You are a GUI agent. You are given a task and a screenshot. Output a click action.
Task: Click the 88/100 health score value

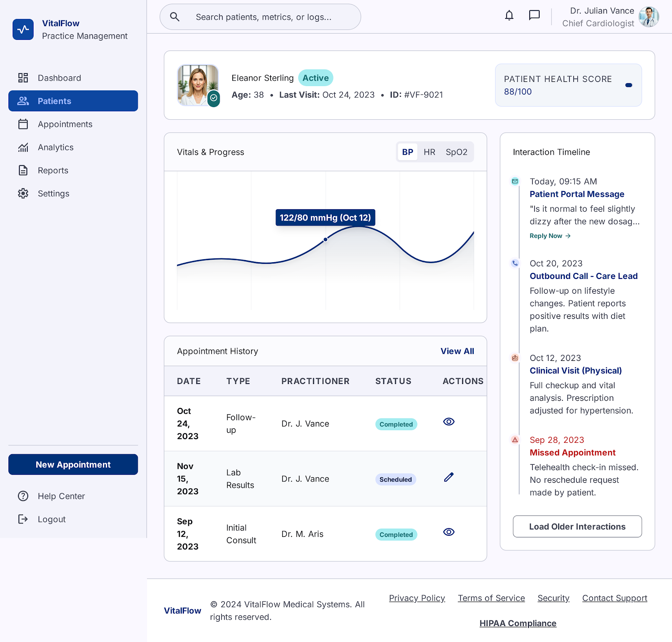point(518,92)
